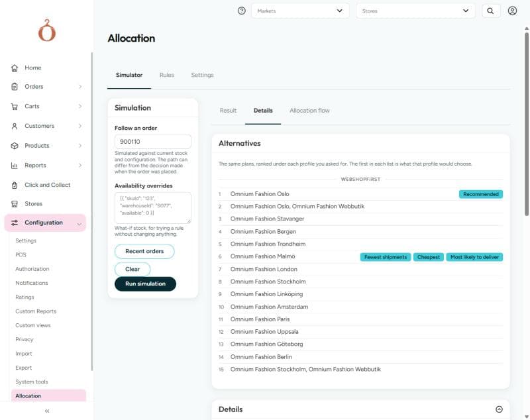Viewport: 530px width, 420px height.
Task: Click the Most likely to deliver badge
Action: (474, 257)
